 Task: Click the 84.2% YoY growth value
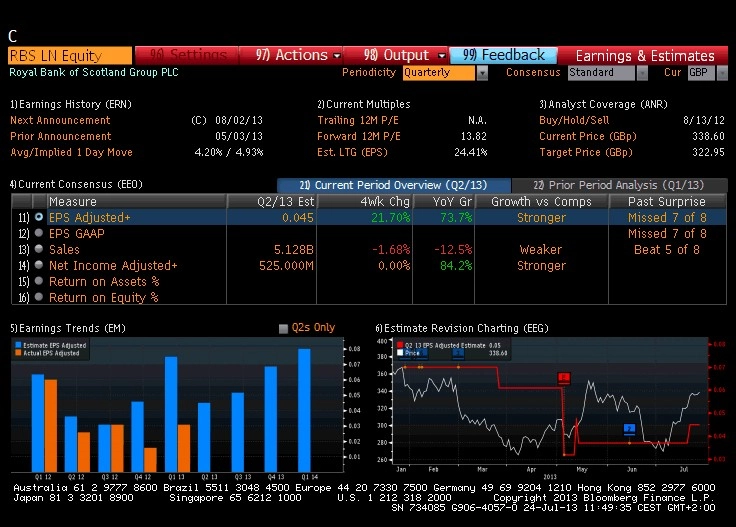coord(456,266)
